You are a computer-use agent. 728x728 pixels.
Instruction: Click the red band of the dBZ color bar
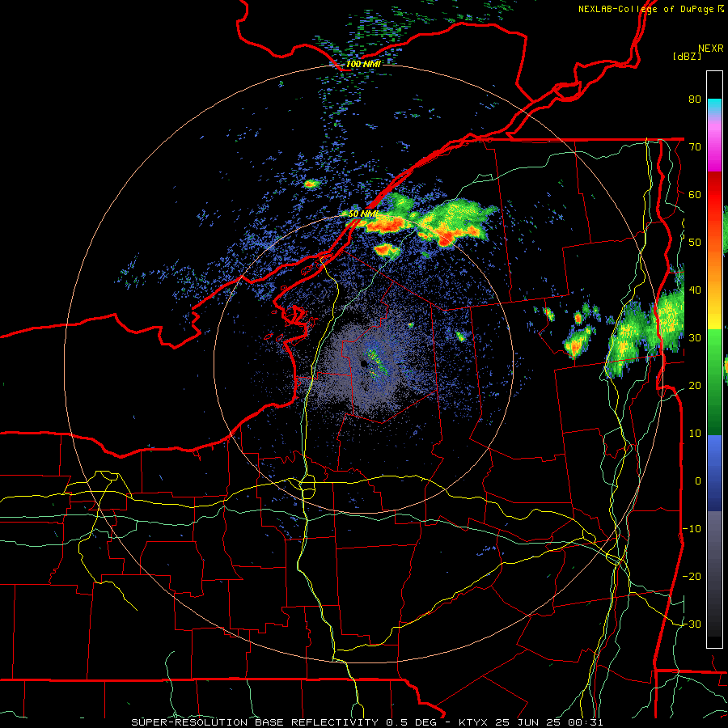coord(714,188)
